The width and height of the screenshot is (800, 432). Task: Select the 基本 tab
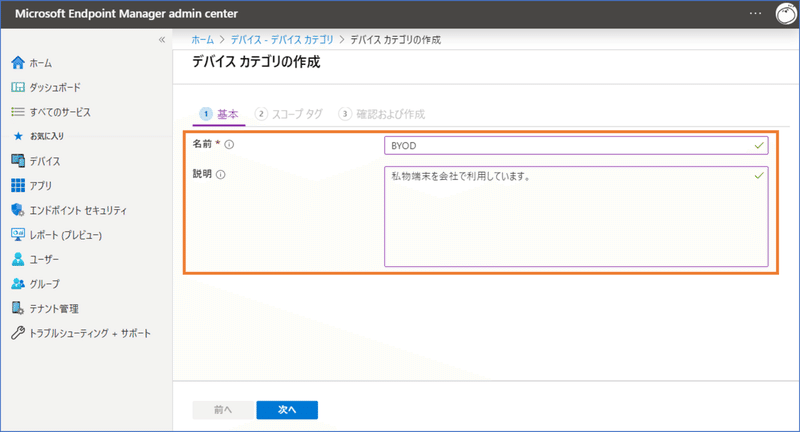(x=219, y=114)
